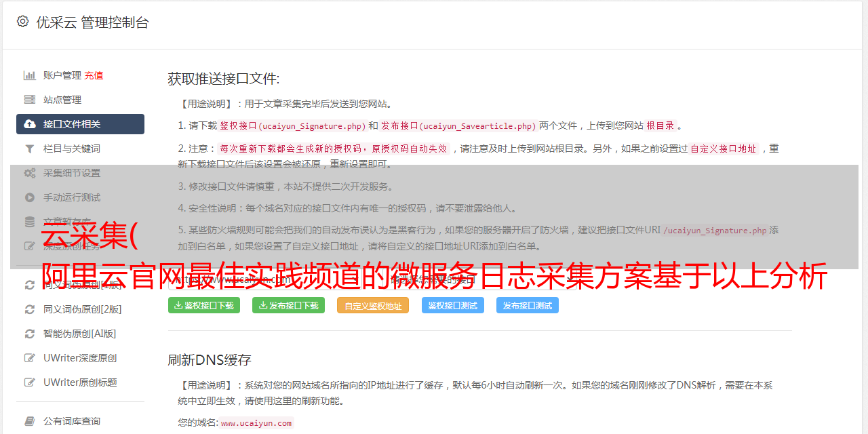The height and width of the screenshot is (434, 868).
Task: Click the bar chart icon for 账户管理
Action: tap(30, 75)
